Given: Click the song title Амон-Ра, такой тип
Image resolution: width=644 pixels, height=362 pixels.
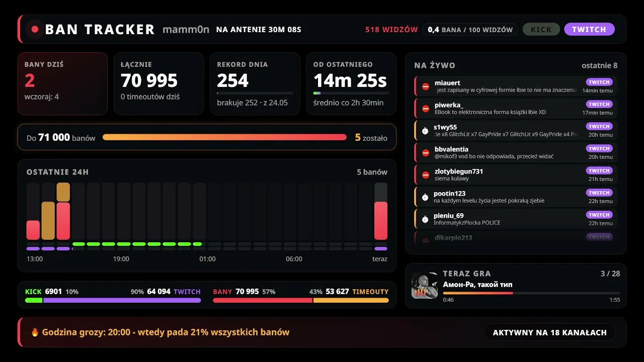Looking at the screenshot, I should 478,285.
